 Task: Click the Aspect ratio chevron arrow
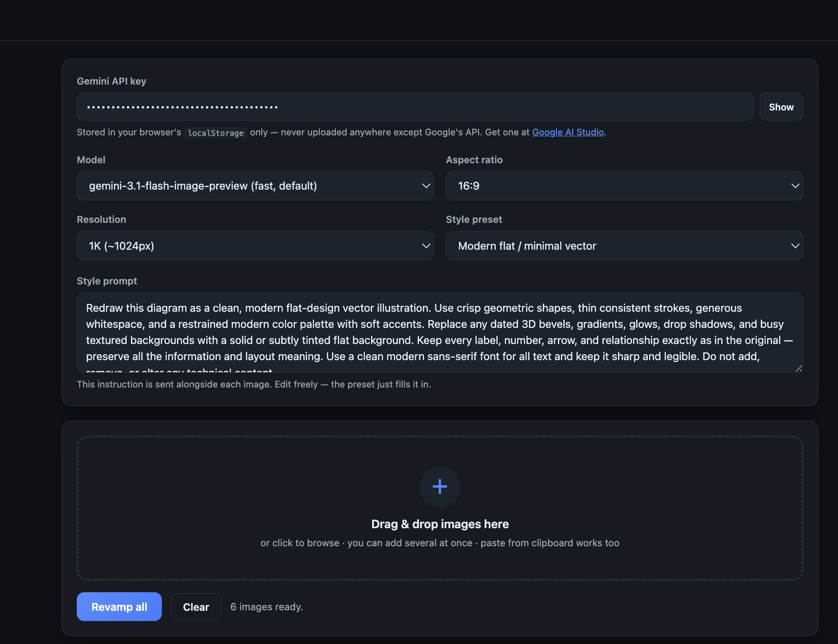[x=795, y=186]
